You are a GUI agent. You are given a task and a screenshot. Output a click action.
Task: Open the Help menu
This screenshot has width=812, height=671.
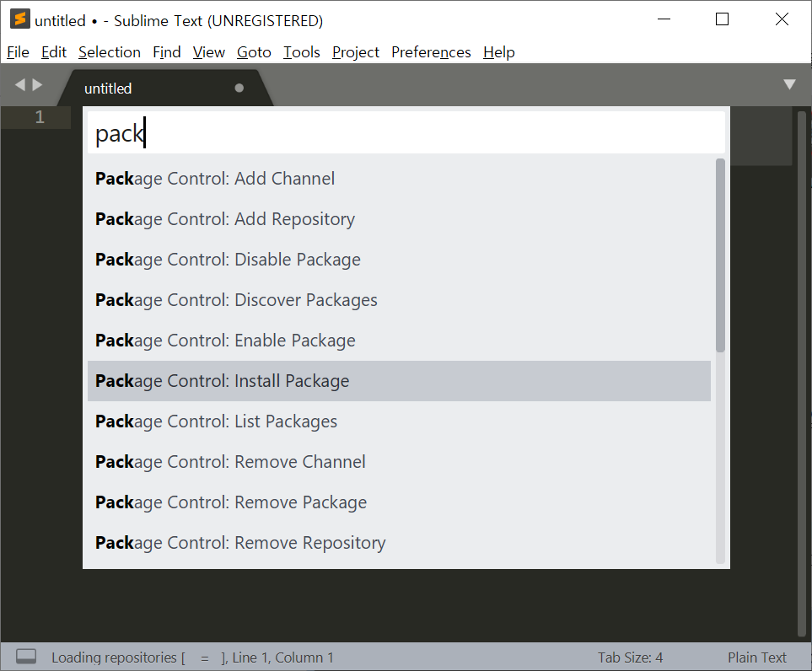click(498, 52)
